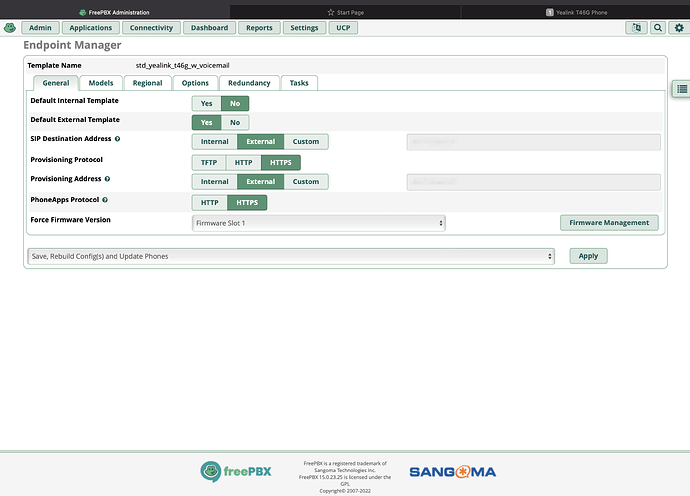Screen dimensions: 690x496
Task: Open the language selector icon in top bar
Action: click(x=636, y=28)
